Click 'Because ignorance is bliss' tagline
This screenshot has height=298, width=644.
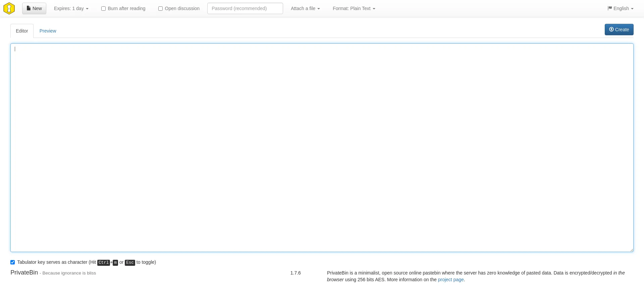[69, 273]
